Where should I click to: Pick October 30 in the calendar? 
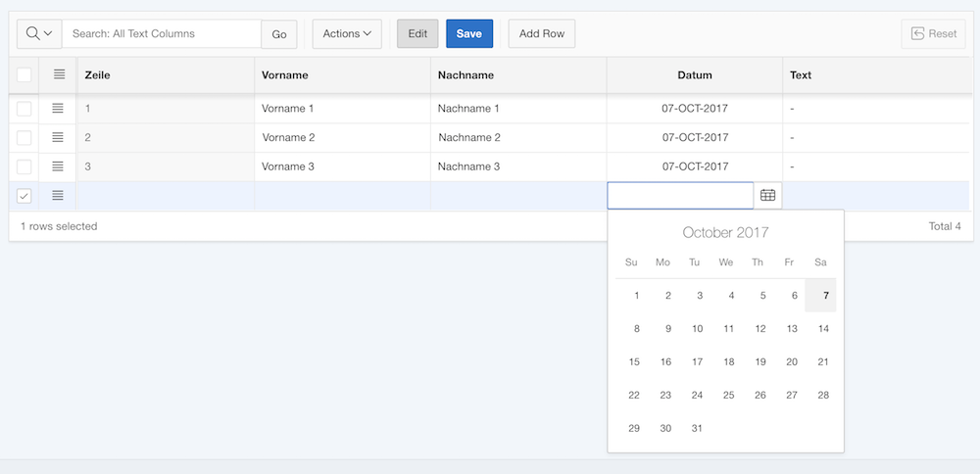click(x=662, y=428)
